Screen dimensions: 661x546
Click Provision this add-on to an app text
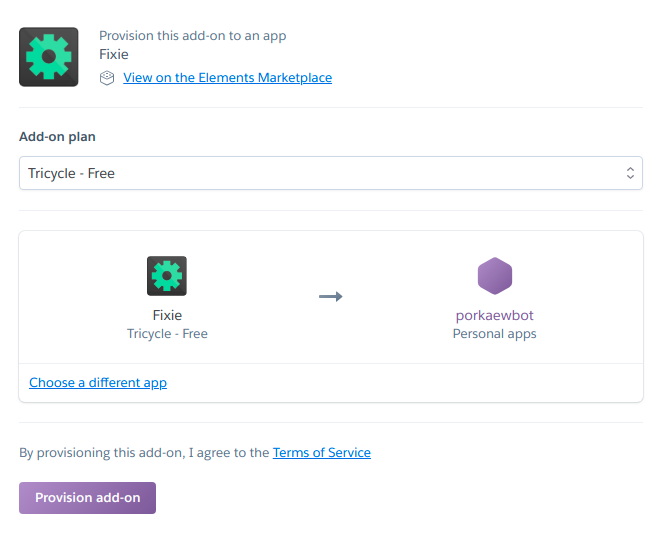coord(193,36)
